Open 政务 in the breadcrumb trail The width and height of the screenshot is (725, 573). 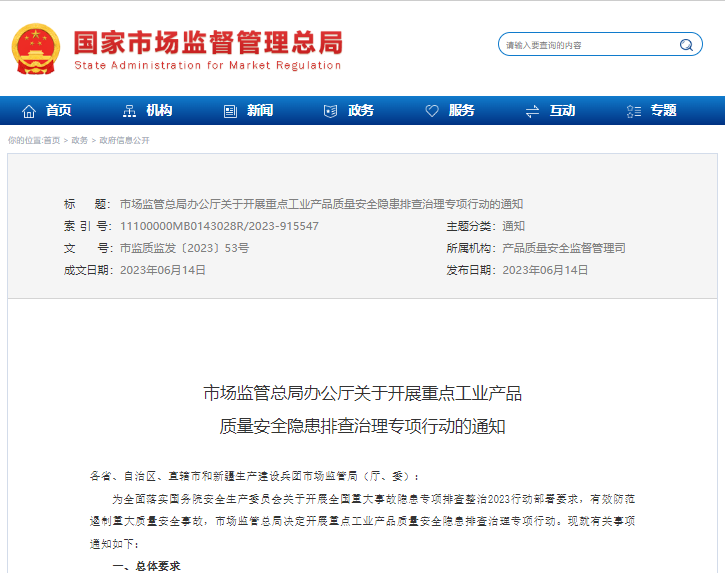[x=79, y=141]
